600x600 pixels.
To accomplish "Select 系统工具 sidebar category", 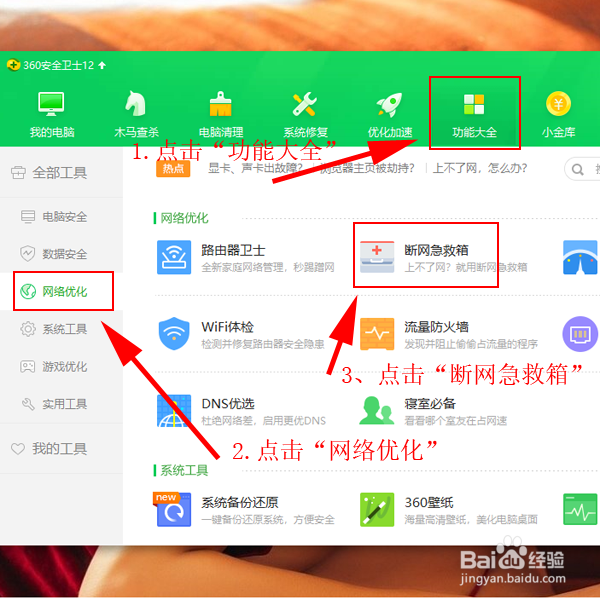I will click(61, 329).
